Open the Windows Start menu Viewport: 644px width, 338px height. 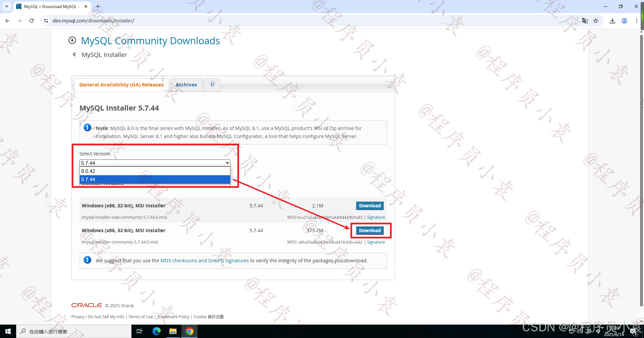tap(8, 331)
